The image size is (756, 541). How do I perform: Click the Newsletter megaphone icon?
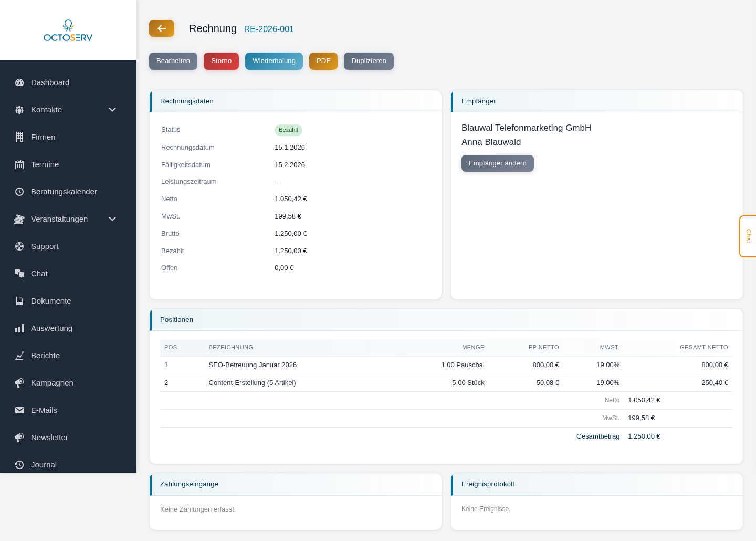(19, 438)
